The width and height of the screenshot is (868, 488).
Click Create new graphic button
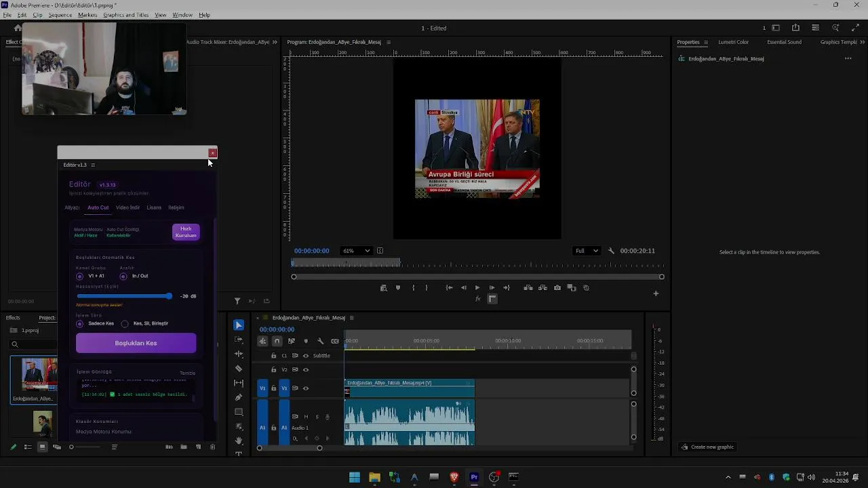tap(708, 447)
